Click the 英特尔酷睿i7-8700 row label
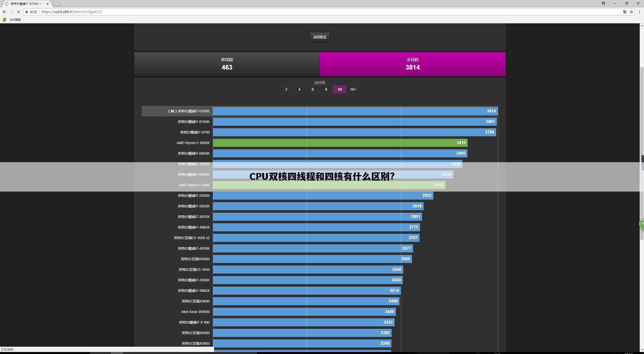 pyautogui.click(x=195, y=132)
